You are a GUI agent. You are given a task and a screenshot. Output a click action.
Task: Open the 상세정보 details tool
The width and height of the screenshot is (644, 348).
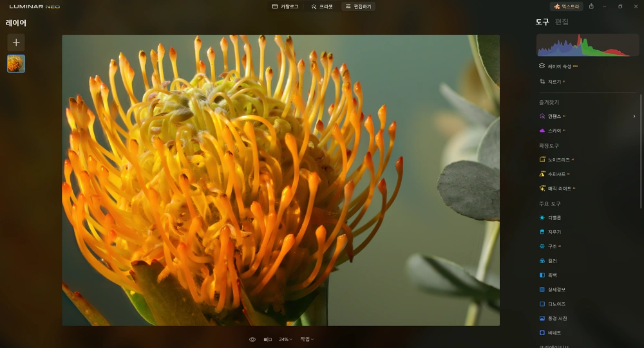[x=553, y=289]
